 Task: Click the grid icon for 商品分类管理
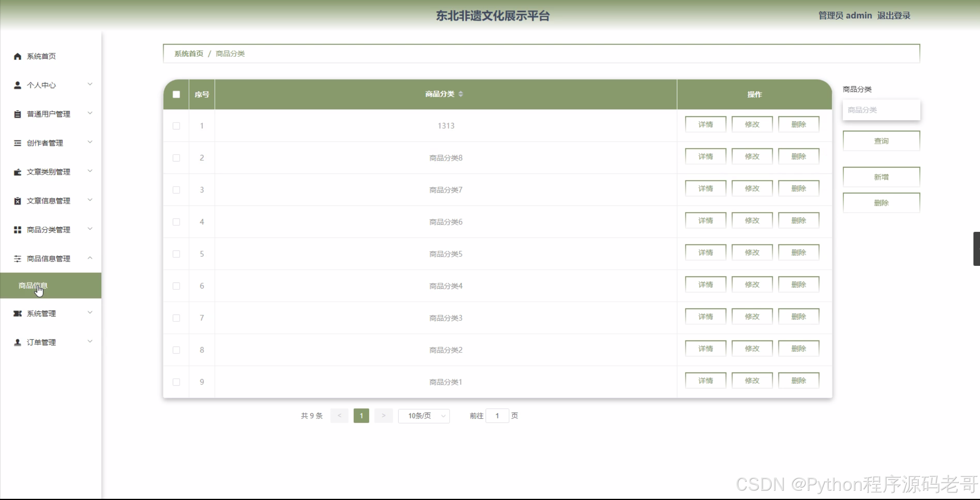point(17,230)
